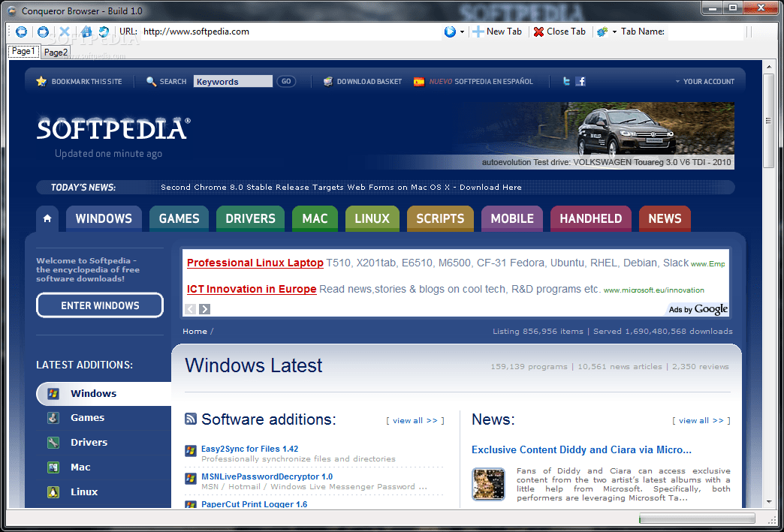Expand the dropdown arrow beside the gear icon
The width and height of the screenshot is (784, 532).
(x=614, y=32)
